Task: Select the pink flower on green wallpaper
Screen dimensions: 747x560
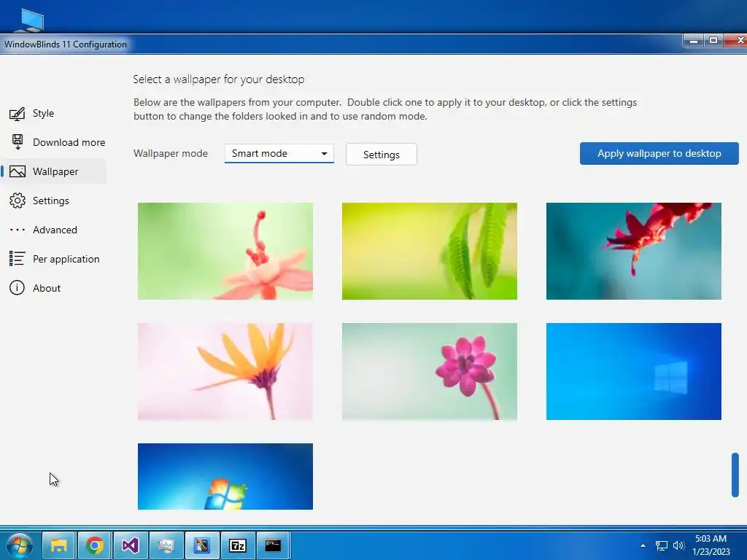Action: tap(225, 251)
